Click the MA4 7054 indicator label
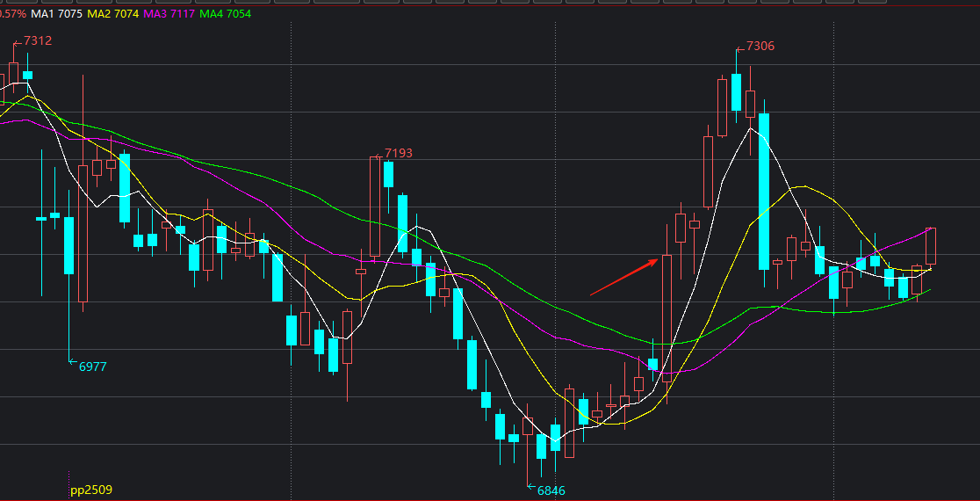 [225, 13]
